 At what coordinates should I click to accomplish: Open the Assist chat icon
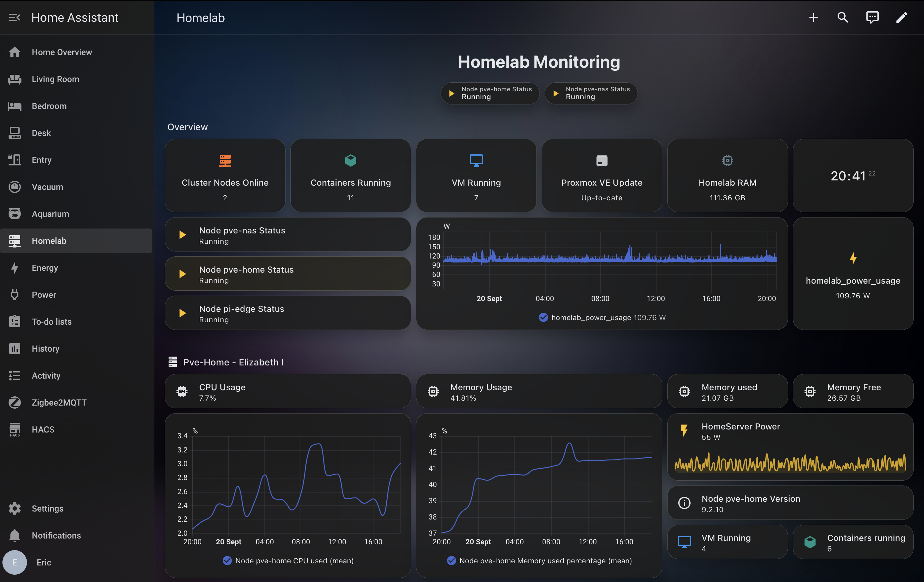tap(872, 18)
